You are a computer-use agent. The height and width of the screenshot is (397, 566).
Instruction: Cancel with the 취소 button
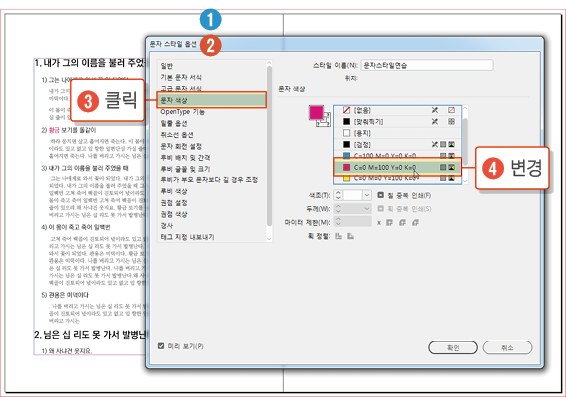507,348
